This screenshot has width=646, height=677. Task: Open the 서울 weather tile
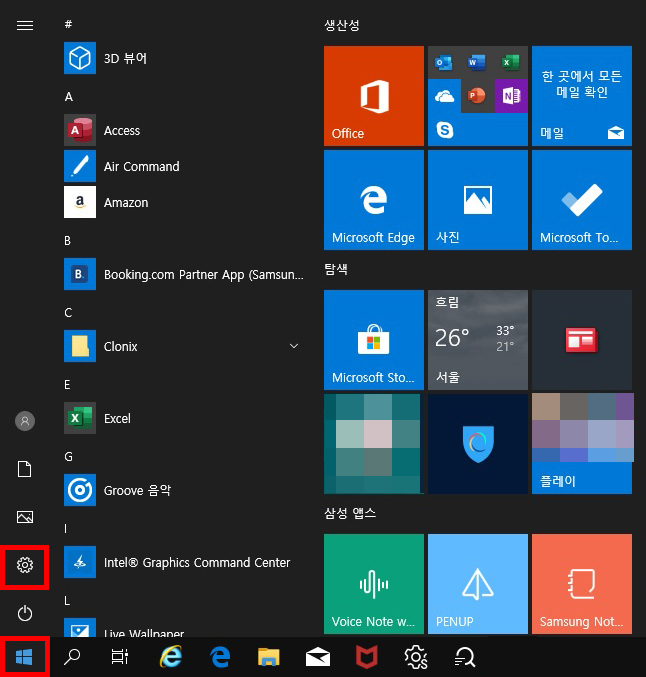[478, 340]
